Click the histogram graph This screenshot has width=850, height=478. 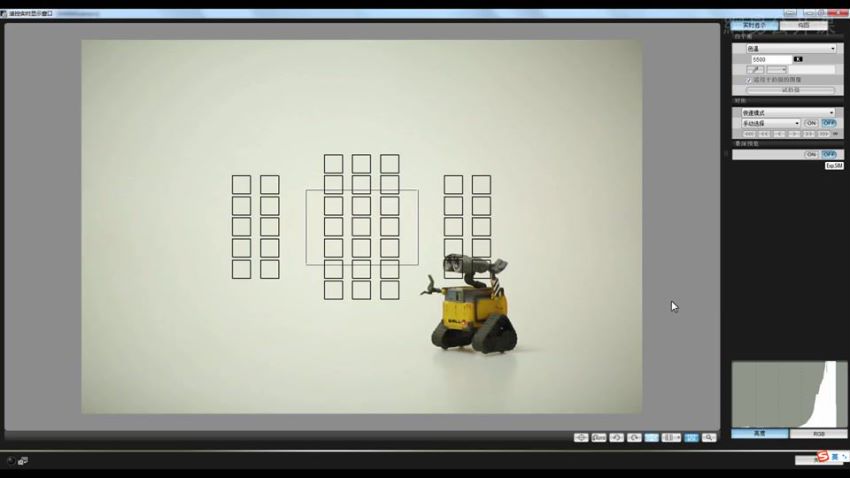click(x=789, y=394)
